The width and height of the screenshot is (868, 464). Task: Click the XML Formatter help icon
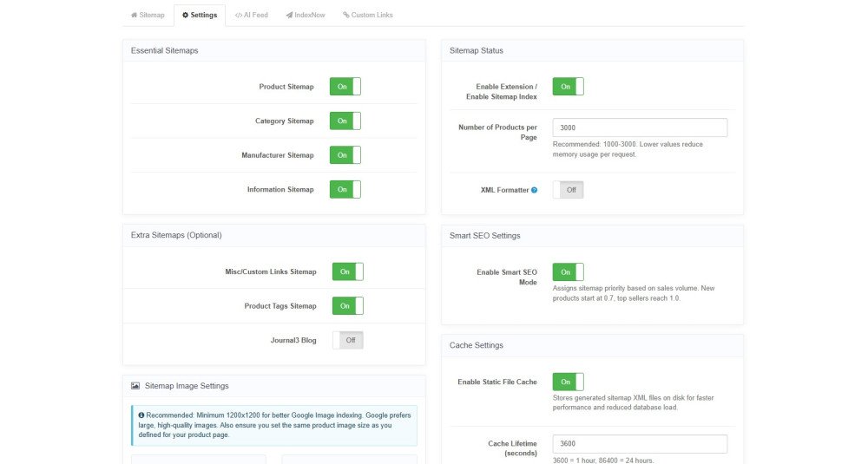point(534,190)
